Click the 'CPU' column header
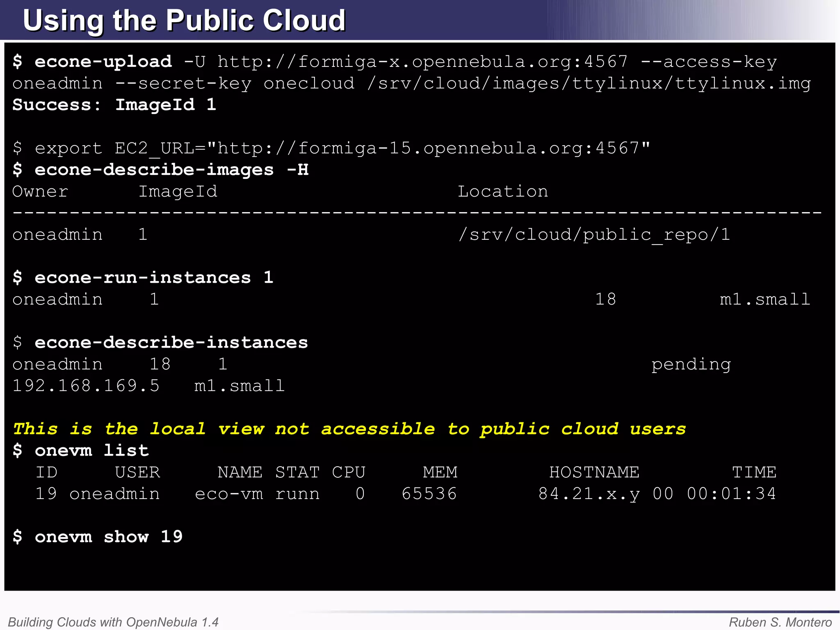Screen dimensions: 840x630 (349, 472)
